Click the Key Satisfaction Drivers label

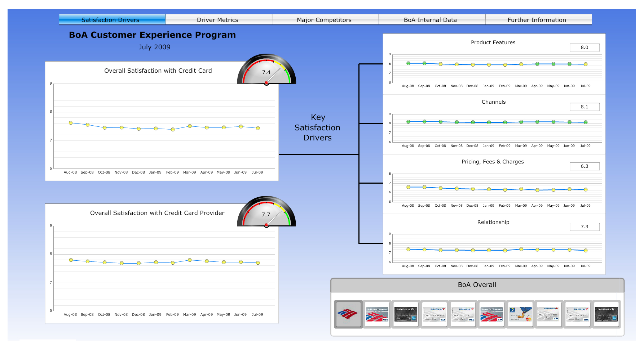point(317,127)
